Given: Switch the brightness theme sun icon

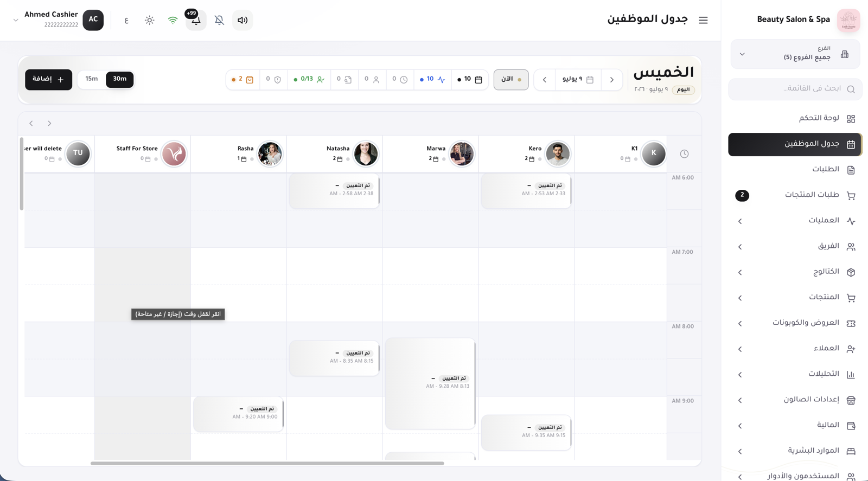Looking at the screenshot, I should coord(149,20).
